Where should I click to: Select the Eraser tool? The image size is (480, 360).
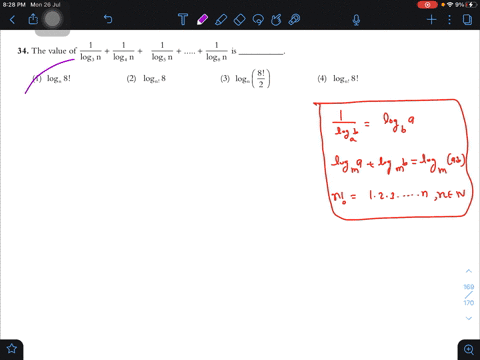[239, 20]
